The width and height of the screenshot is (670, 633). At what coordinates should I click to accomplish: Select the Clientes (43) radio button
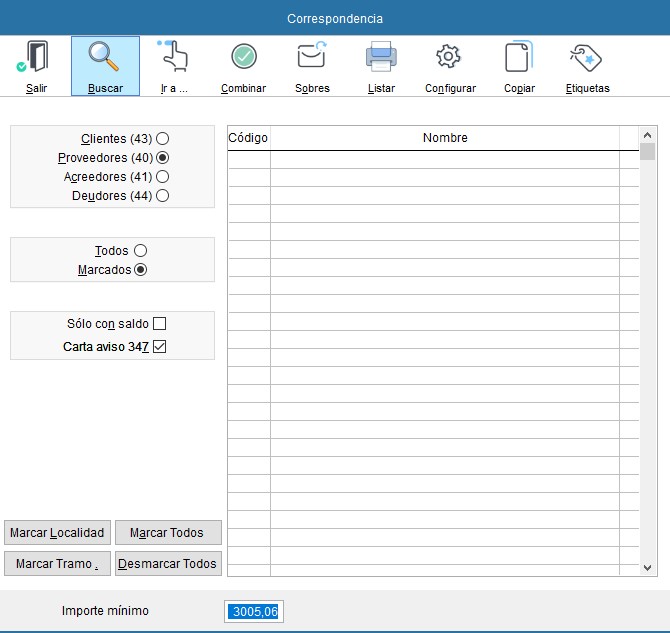pos(162,139)
